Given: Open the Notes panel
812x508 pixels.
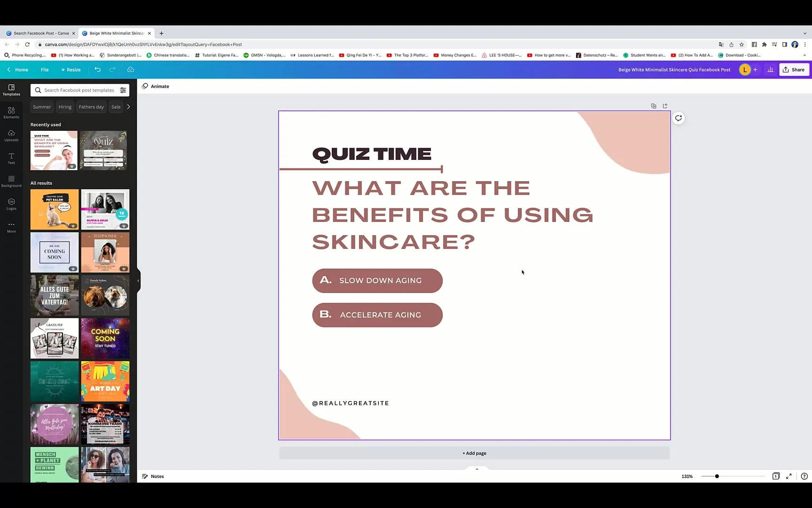Looking at the screenshot, I should coord(153,476).
